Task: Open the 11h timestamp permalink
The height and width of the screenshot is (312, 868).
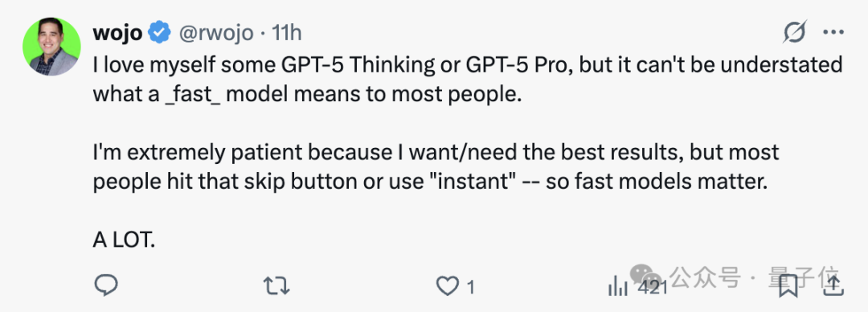Action: tap(287, 34)
